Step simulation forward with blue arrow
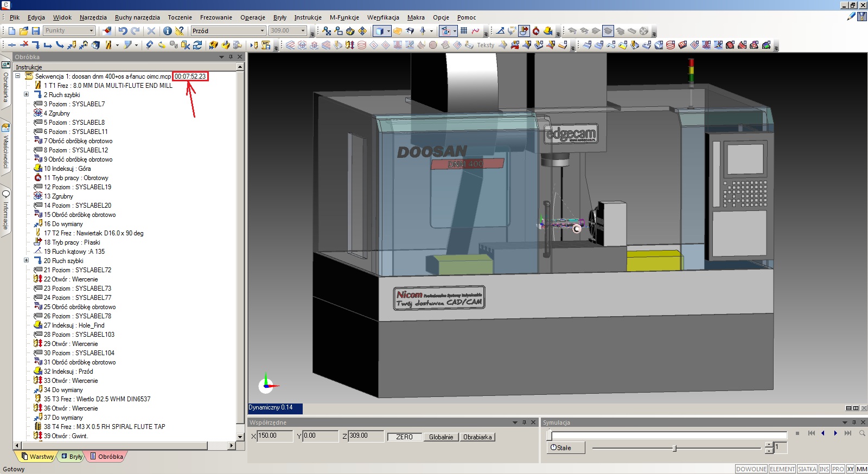 (x=835, y=433)
